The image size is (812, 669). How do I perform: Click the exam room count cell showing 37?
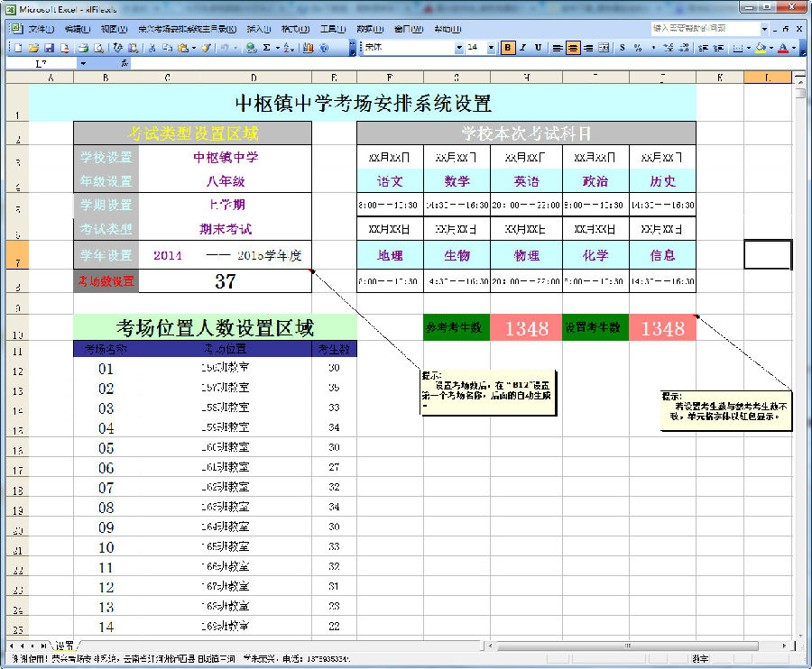pos(226,281)
